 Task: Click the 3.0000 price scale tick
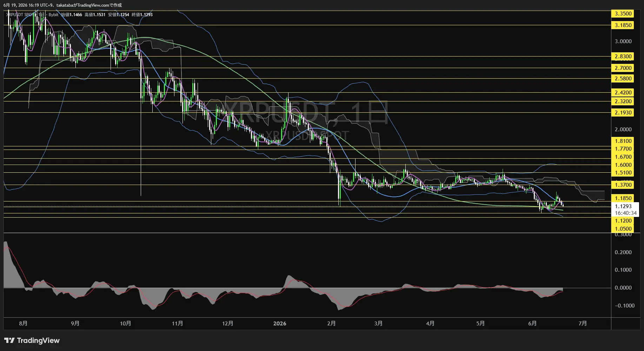pos(623,41)
